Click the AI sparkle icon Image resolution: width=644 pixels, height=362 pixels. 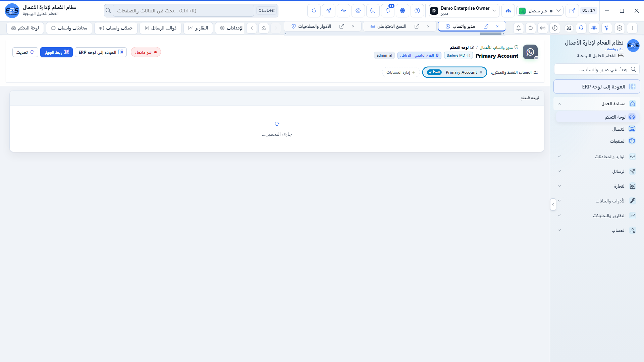(607, 28)
